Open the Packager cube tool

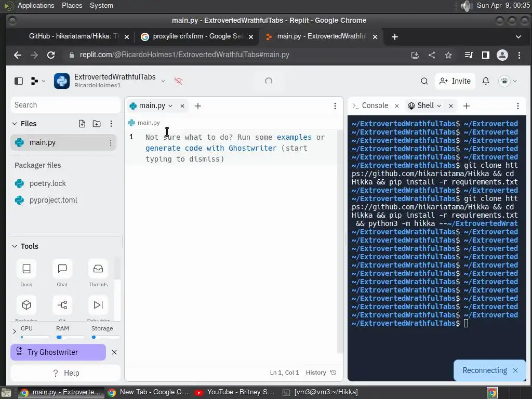coord(26,304)
